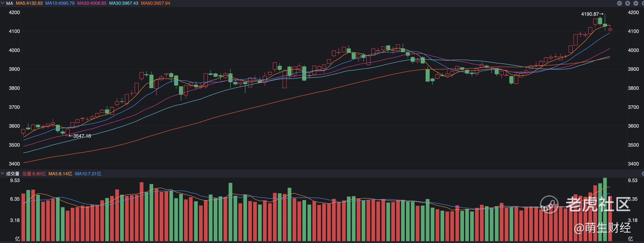Click the volume MA10:7.21亿 color label
The image size is (644, 243).
(88, 174)
